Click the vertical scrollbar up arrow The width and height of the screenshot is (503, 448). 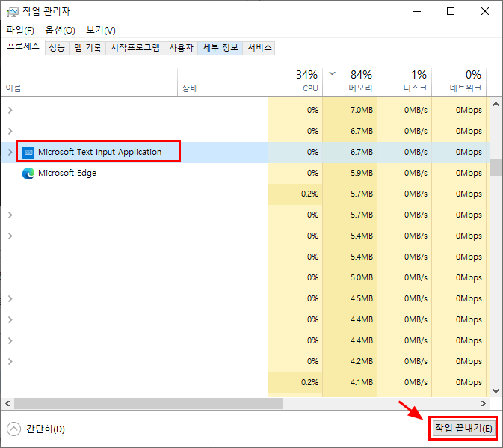[x=496, y=104]
